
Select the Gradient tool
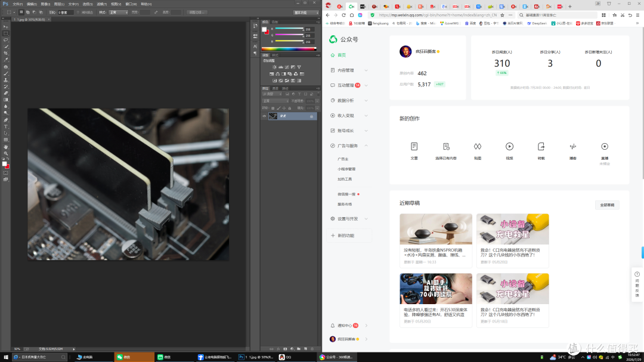[6, 100]
